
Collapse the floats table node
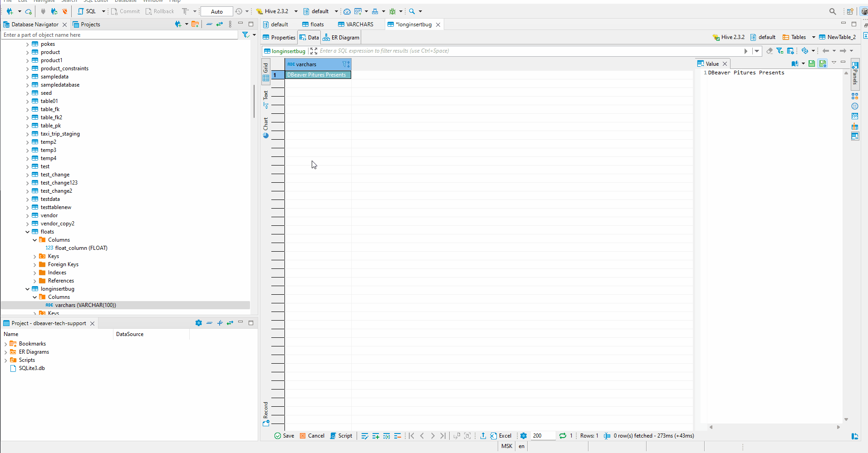coord(27,232)
